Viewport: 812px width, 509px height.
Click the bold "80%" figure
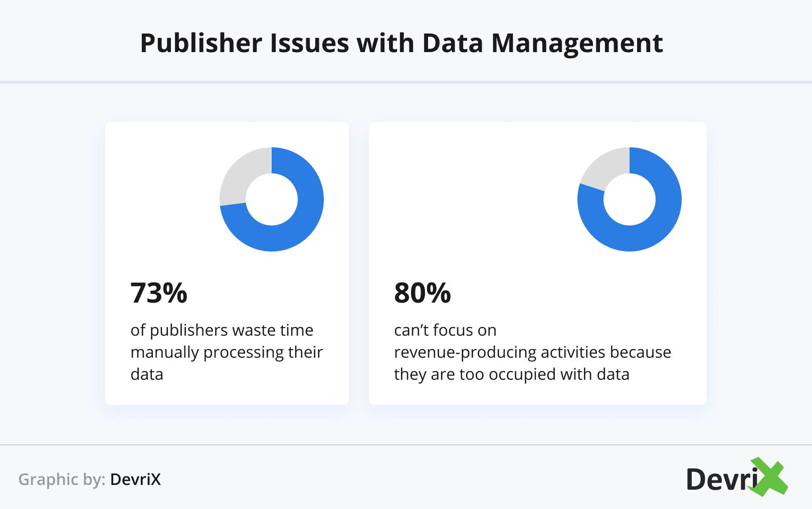(423, 293)
